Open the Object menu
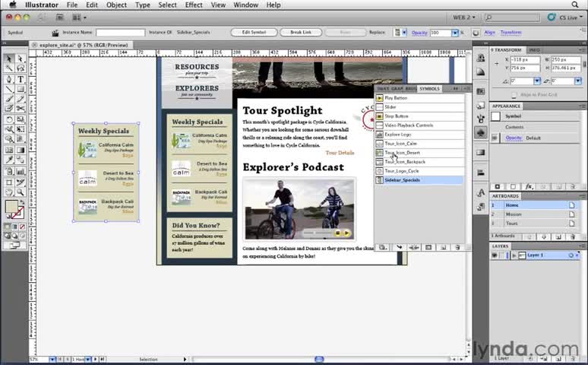Image resolution: width=588 pixels, height=365 pixels. point(116,5)
